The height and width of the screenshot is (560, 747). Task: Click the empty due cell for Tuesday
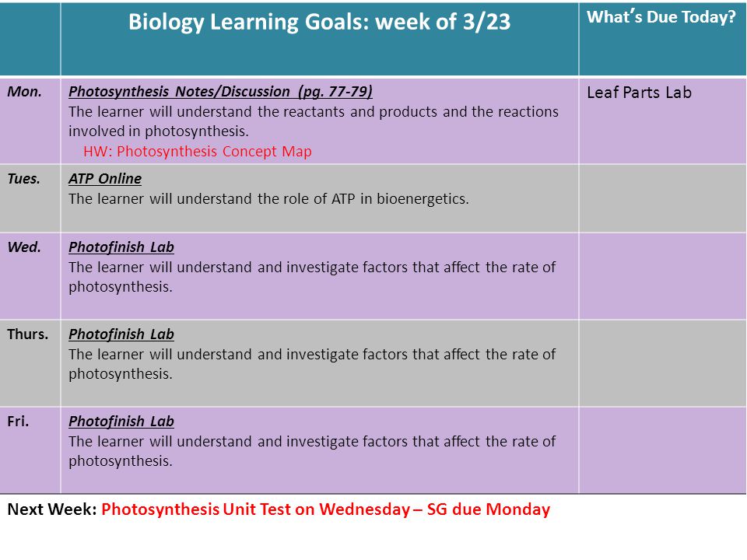(x=662, y=198)
